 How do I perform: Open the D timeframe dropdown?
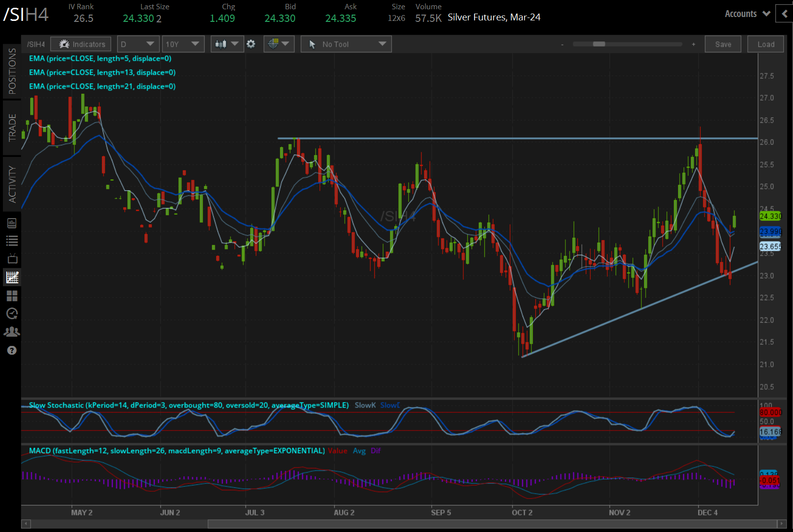[x=138, y=44]
